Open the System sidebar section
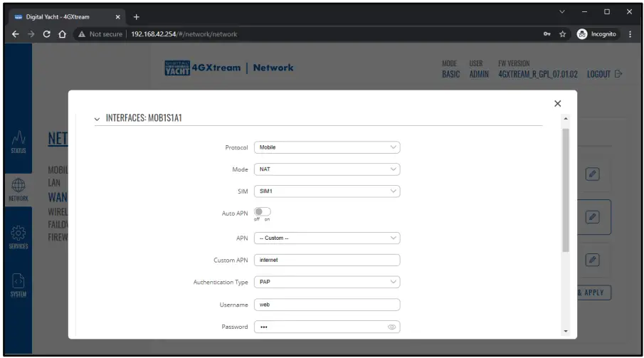The width and height of the screenshot is (644, 358). [x=18, y=285]
